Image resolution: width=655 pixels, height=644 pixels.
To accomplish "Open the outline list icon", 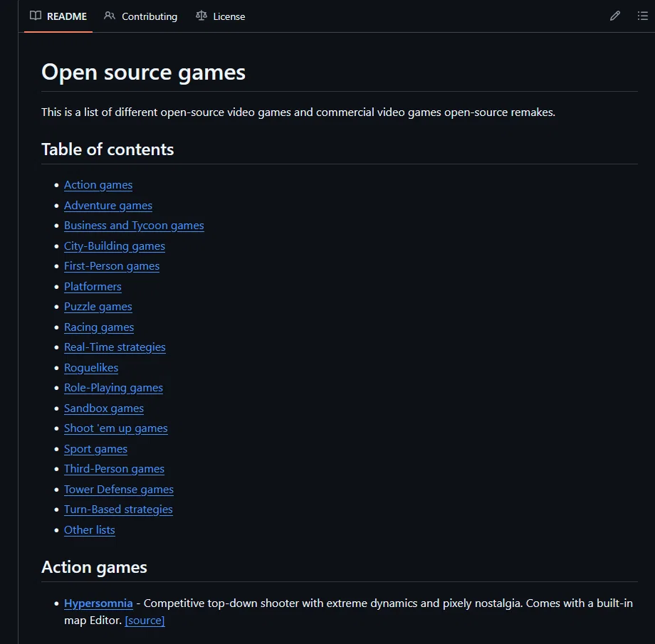I will [x=642, y=16].
